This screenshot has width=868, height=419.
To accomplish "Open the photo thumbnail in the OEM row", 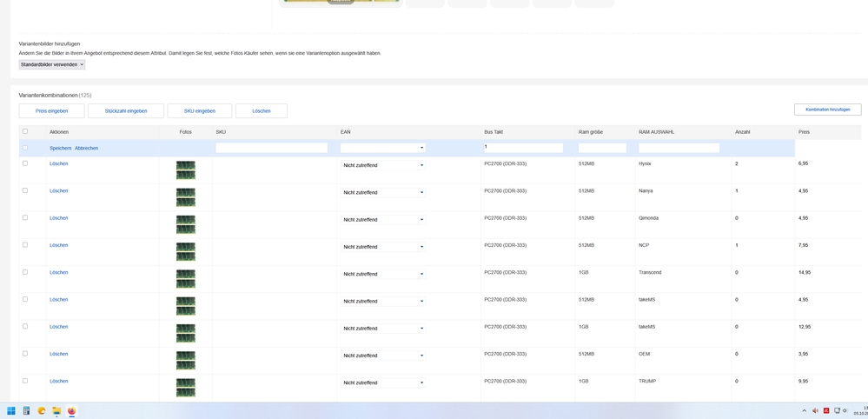I will click(x=185, y=361).
